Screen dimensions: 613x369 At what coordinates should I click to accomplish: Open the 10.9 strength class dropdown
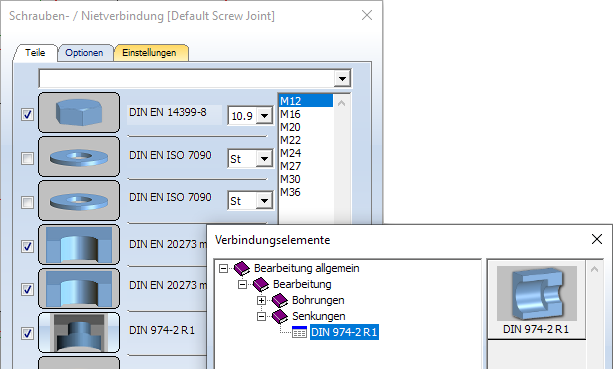(x=265, y=116)
